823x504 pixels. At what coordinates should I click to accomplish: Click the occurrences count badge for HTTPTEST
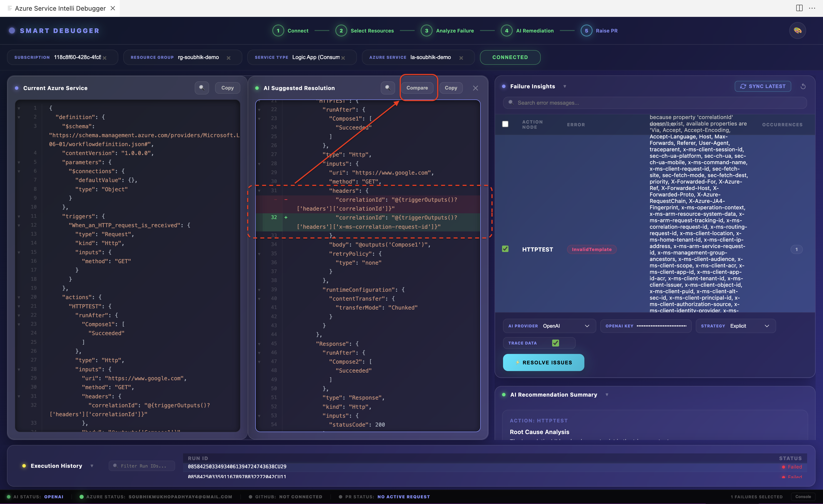tap(796, 250)
